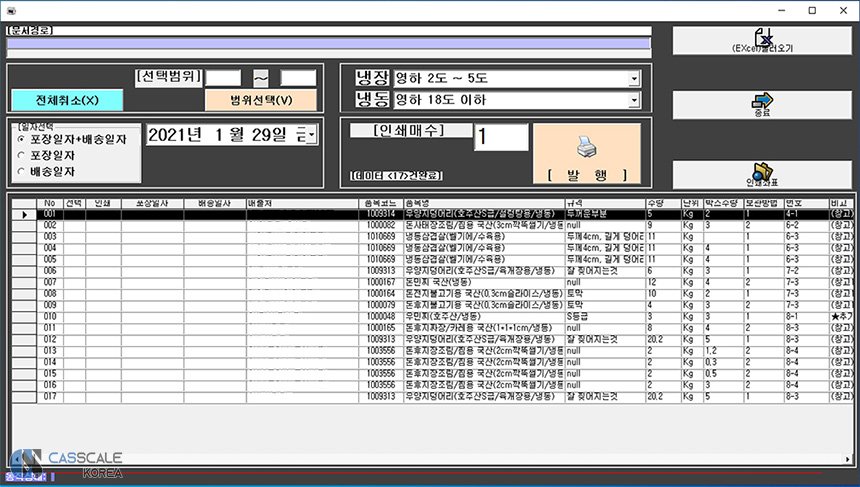860x487 pixels.
Task: Select the 배송일자 radio option
Action: click(x=22, y=171)
